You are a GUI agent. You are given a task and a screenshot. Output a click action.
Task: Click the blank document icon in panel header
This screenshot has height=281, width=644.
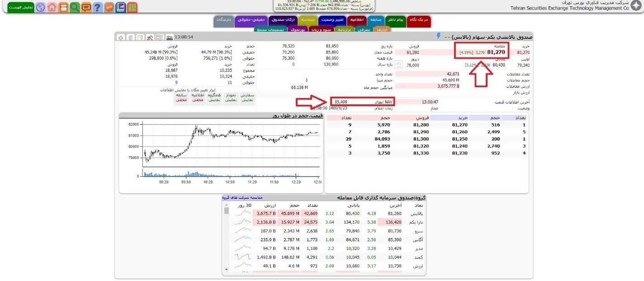coord(130,37)
